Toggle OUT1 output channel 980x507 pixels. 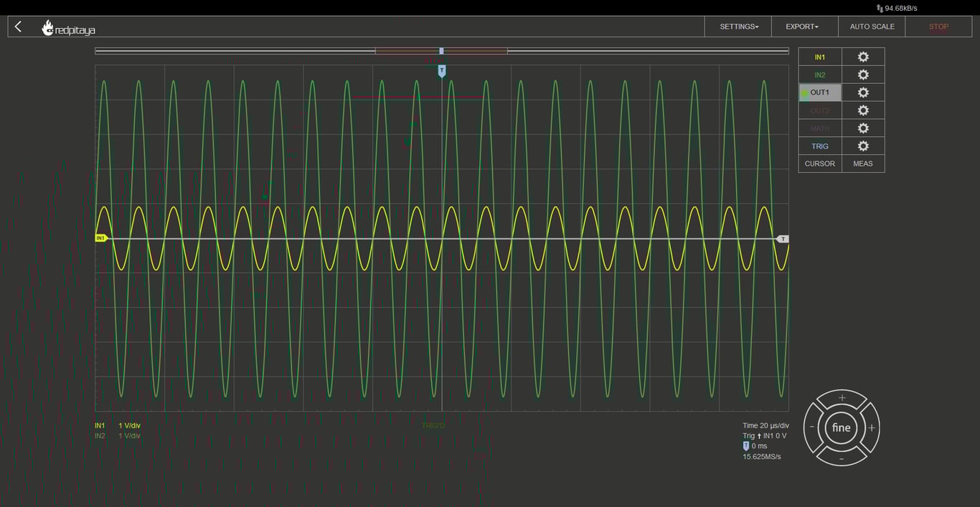click(x=820, y=93)
